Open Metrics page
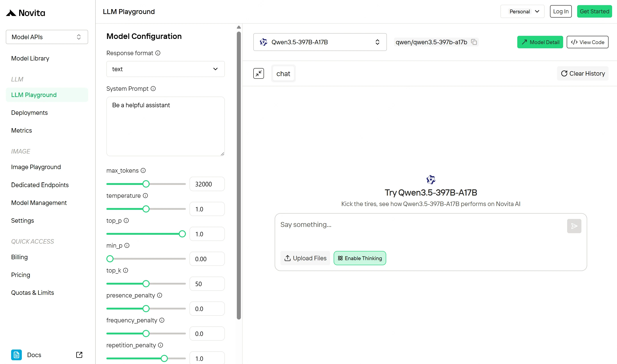The image size is (617, 364). [x=22, y=130]
